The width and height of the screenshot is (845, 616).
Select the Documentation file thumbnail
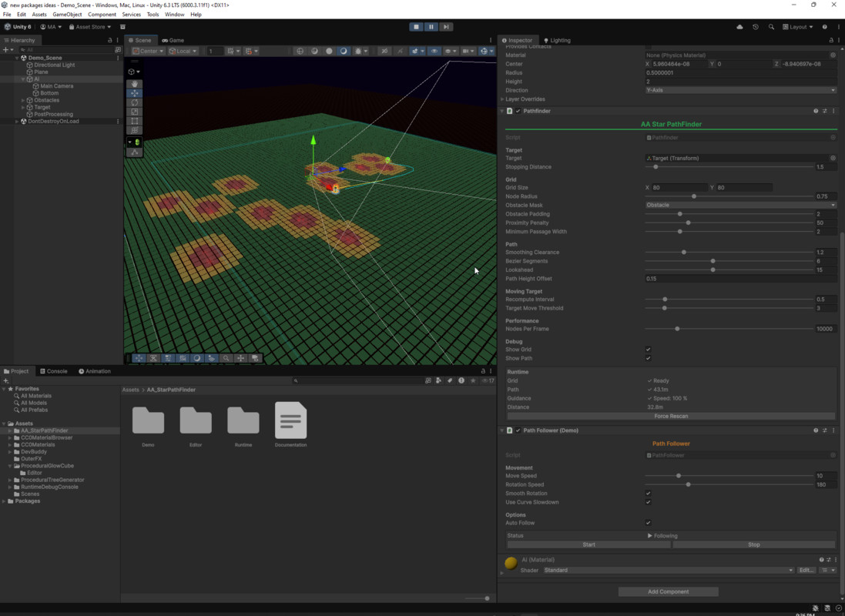290,420
